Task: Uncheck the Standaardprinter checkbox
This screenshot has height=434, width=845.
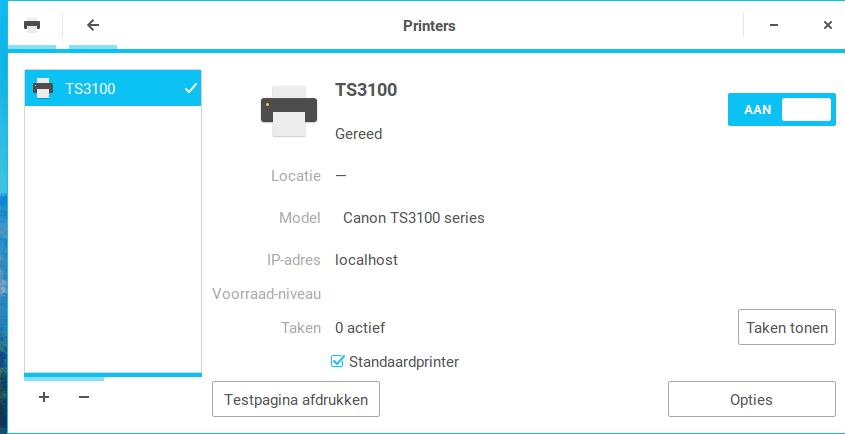Action: coord(337,361)
